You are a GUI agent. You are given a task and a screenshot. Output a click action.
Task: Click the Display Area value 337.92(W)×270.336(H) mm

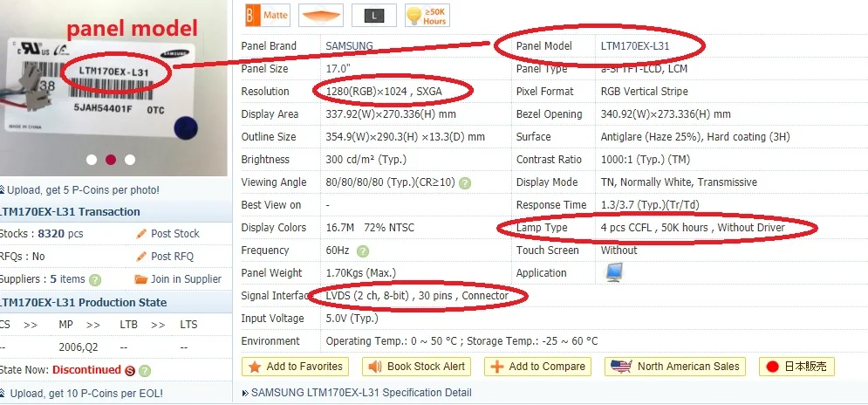(x=391, y=114)
